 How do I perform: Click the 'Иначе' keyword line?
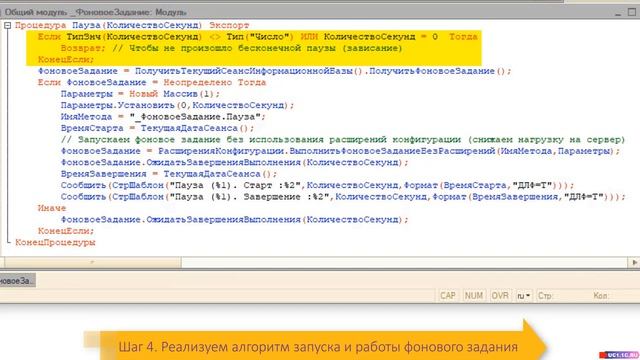pyautogui.click(x=52, y=208)
